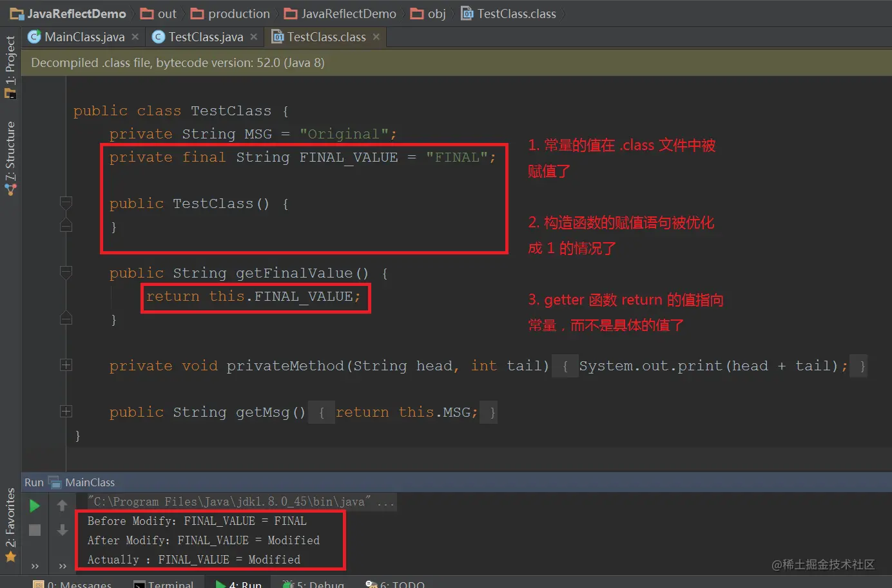
Task: Stop the running process with the square icon
Action: tap(35, 530)
